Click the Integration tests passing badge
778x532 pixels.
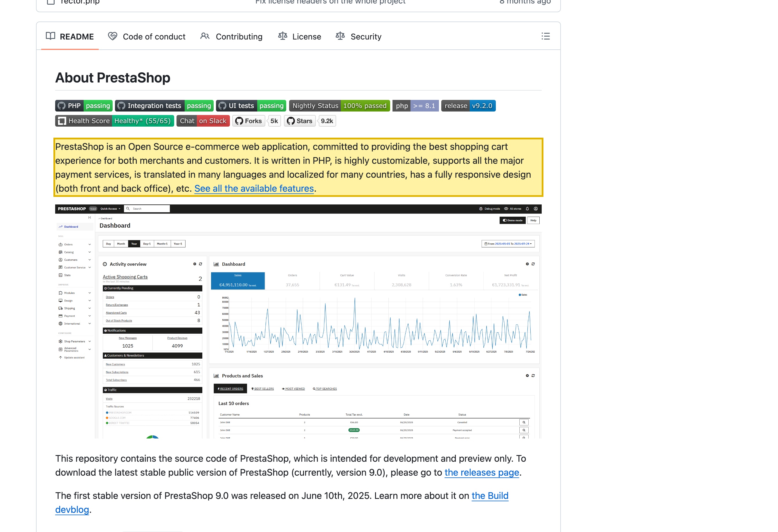click(x=164, y=106)
